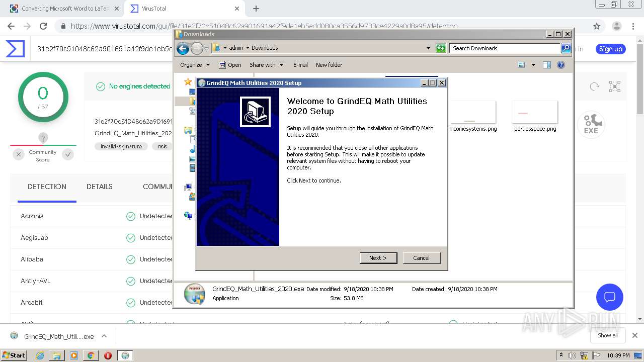This screenshot has width=644, height=362.
Task: Launch Internet Explorer from taskbar
Action: (40, 355)
